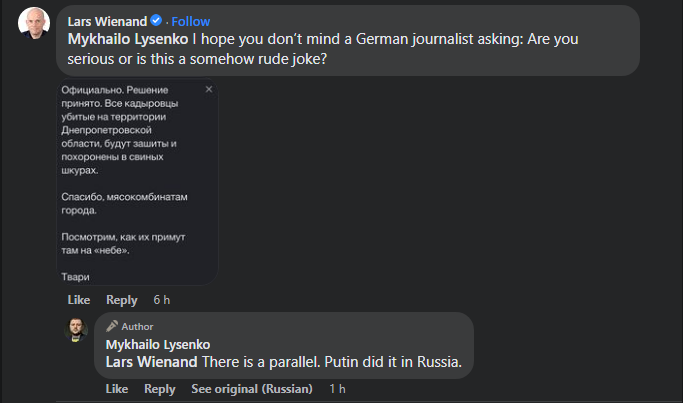Open the attached Russian text screenshot
Screen dimensions: 683x403
(136, 182)
